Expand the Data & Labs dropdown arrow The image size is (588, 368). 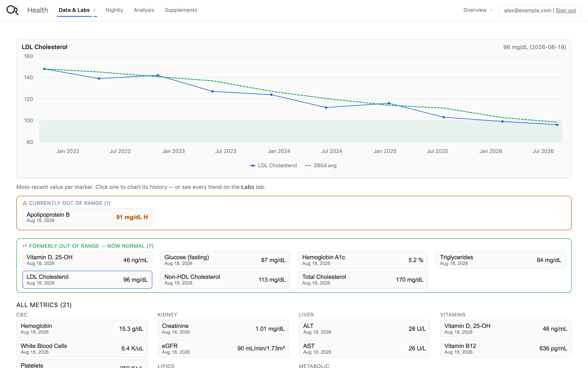coord(95,10)
